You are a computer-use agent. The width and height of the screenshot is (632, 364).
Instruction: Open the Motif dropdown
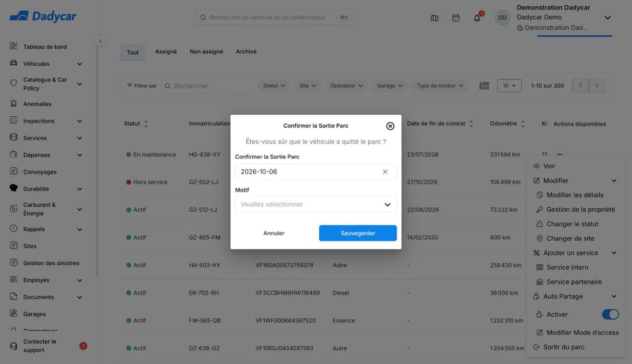tap(316, 204)
